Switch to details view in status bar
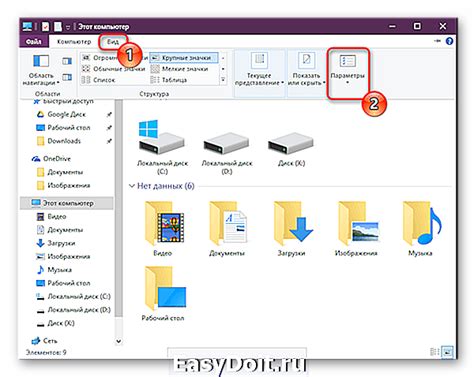Image resolution: width=474 pixels, height=377 pixels. coord(434,352)
